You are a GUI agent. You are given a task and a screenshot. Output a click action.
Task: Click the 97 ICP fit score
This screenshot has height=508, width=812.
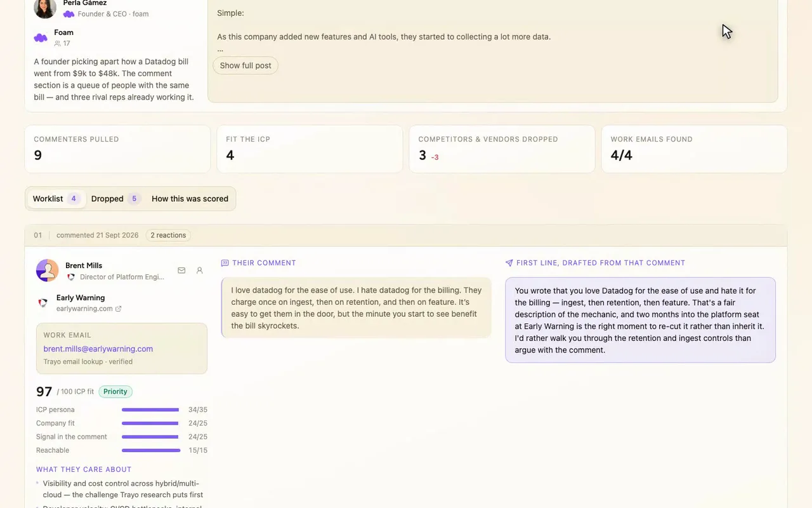point(44,392)
